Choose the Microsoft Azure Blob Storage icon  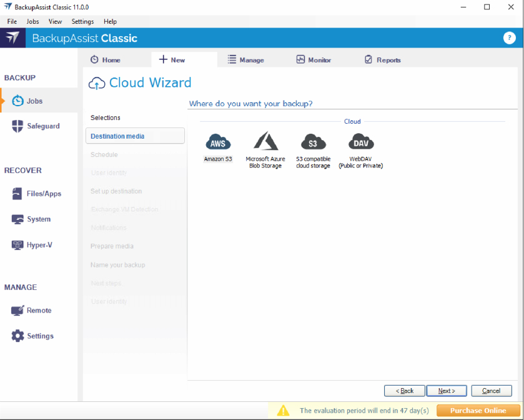(x=265, y=142)
